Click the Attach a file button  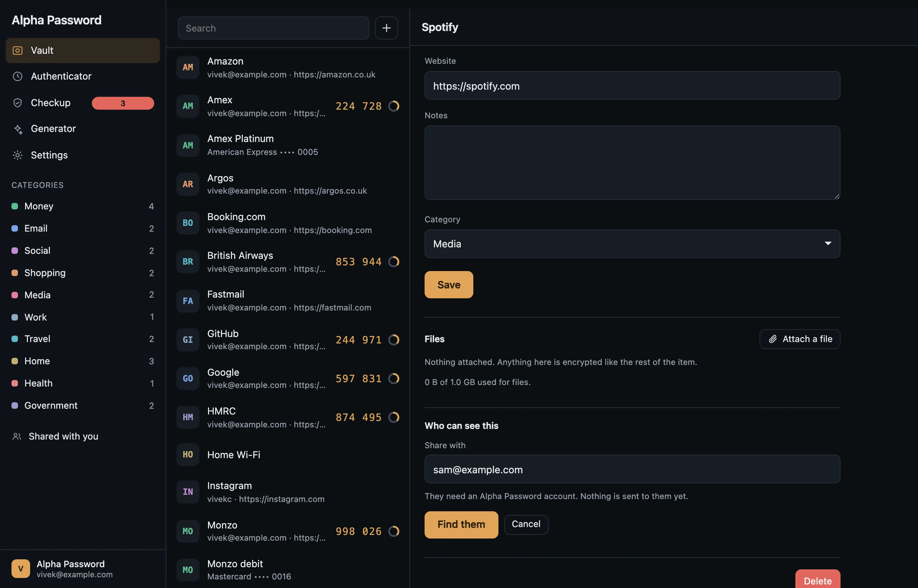pos(800,339)
